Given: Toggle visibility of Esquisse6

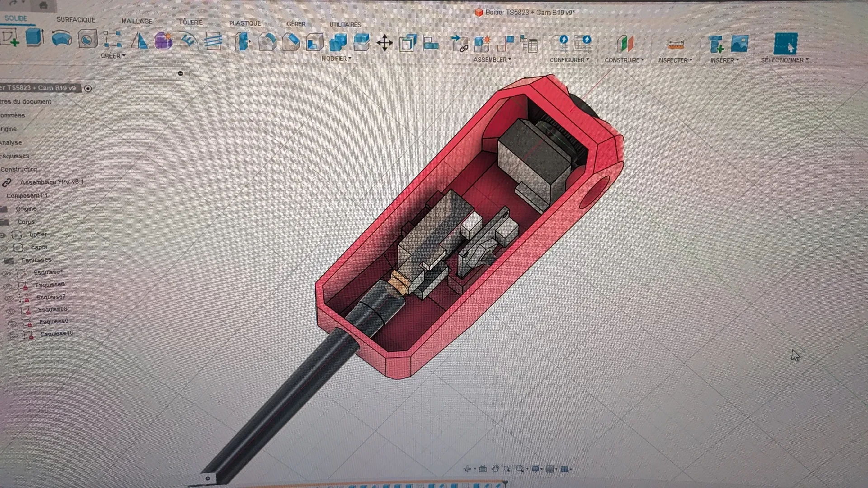Looking at the screenshot, I should [x=8, y=286].
